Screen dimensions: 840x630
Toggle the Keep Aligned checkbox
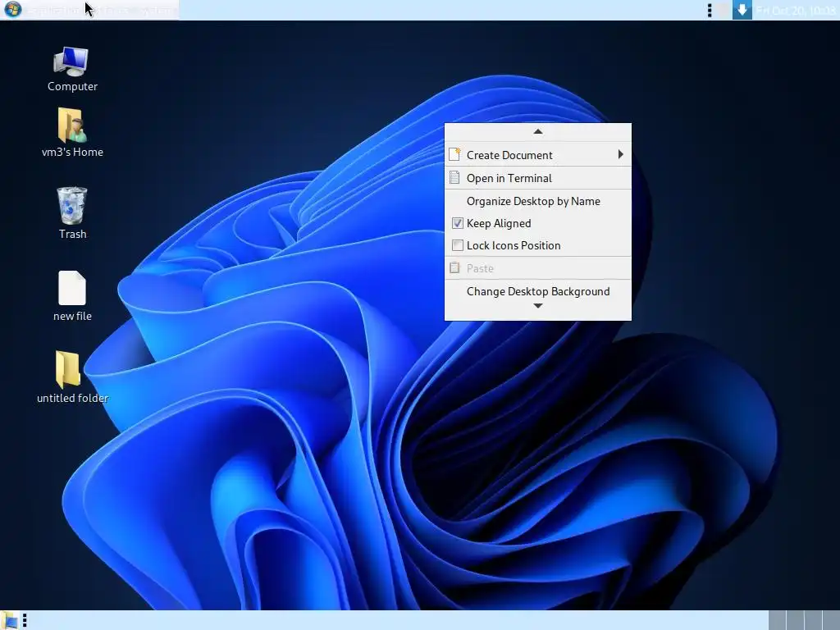[458, 223]
